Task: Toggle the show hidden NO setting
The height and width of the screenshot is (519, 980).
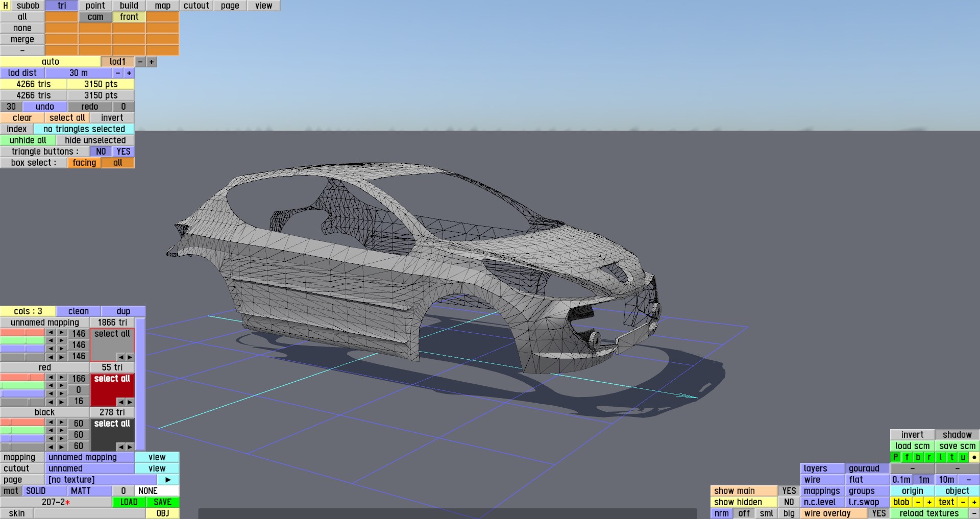Action: tap(789, 502)
